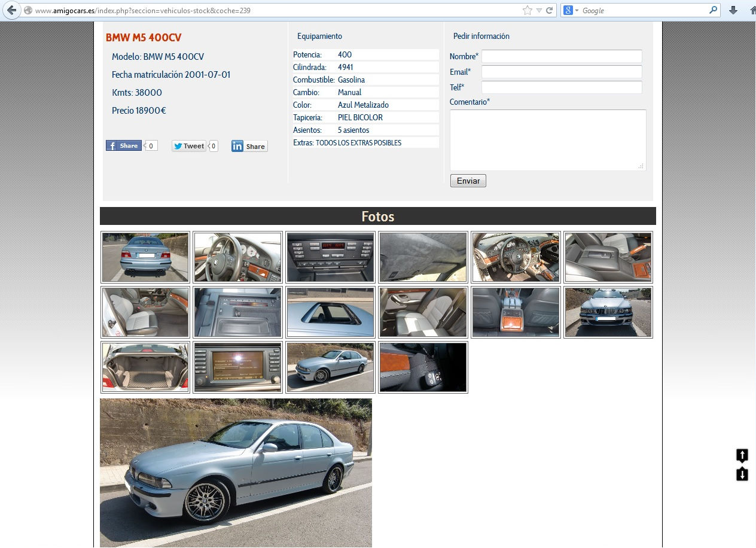Open the side view BMW thumbnail
The width and height of the screenshot is (756, 548).
pyautogui.click(x=330, y=367)
